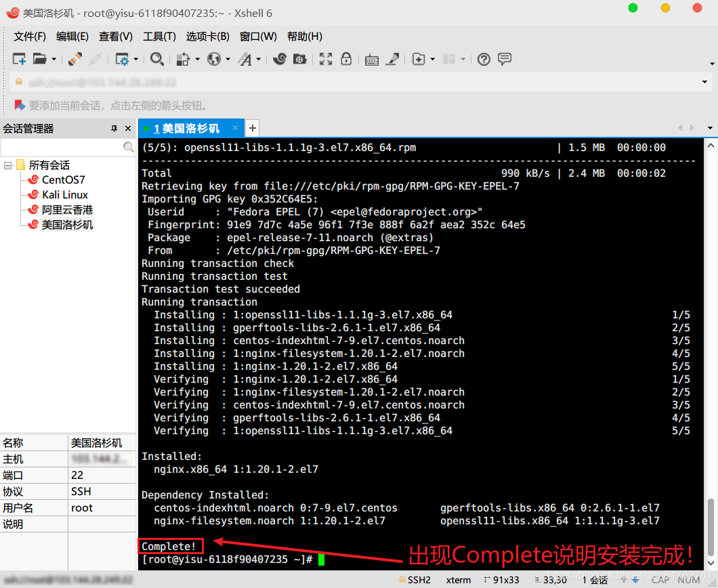Collapse the 所有会话 tree node
This screenshot has width=718, height=588.
pos(7,165)
